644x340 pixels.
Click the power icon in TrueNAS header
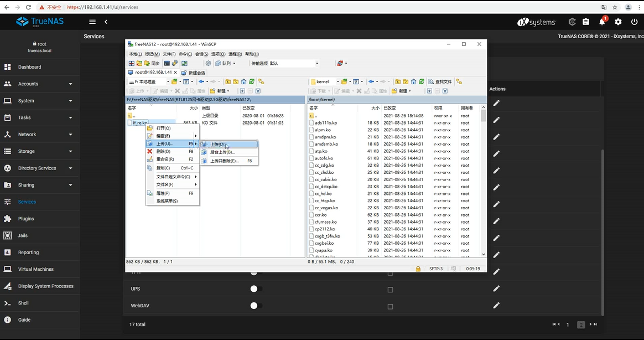(x=634, y=22)
